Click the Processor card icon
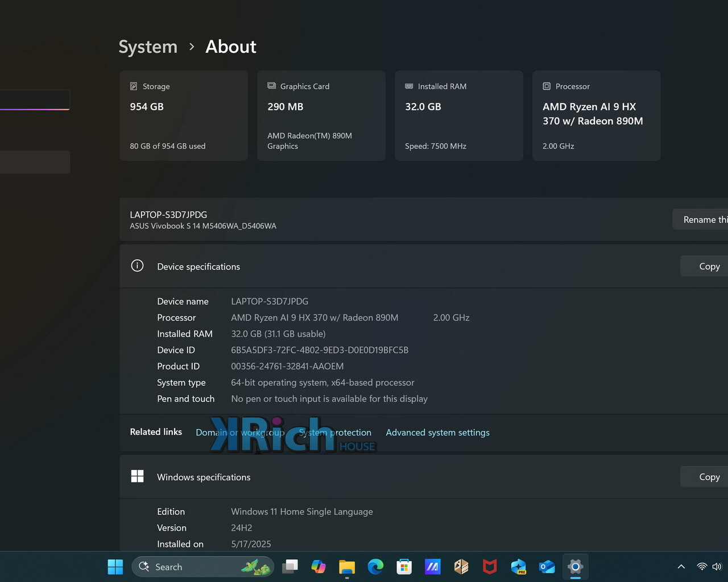Viewport: 728px width, 582px height. pyautogui.click(x=547, y=86)
